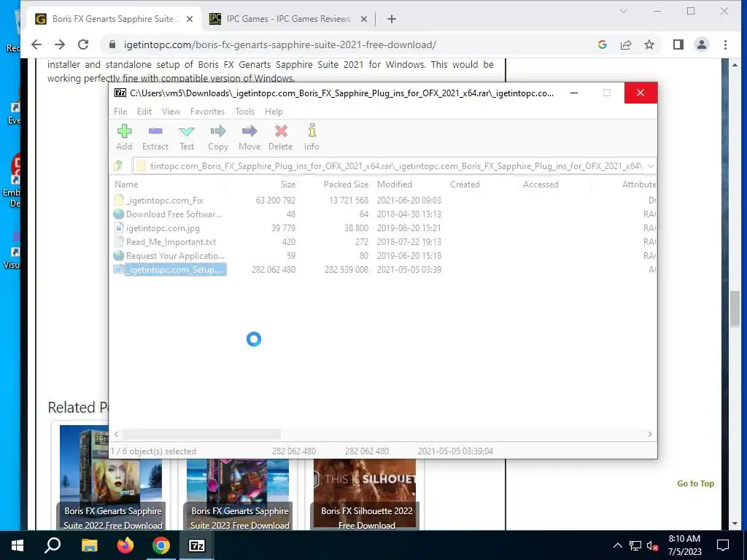Click the Chrome page vertical scrollbar thumb

[735, 308]
